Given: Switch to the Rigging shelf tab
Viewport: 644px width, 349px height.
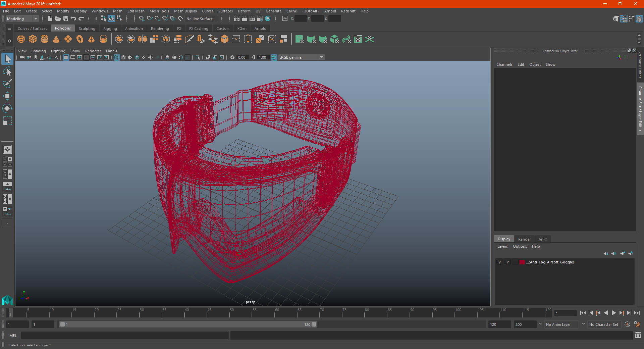Looking at the screenshot, I should click(x=110, y=29).
